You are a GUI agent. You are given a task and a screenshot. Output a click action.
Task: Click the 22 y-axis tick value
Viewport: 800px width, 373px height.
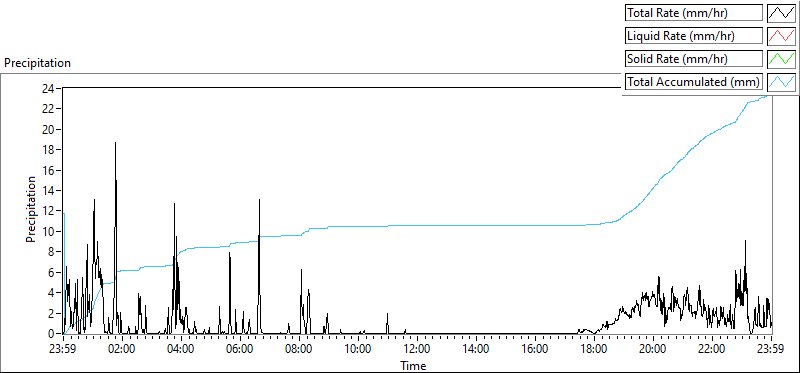(x=48, y=109)
